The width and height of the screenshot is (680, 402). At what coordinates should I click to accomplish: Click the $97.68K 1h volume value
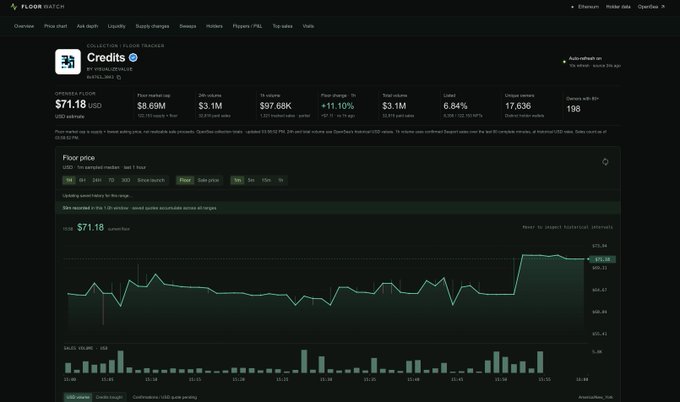click(275, 106)
